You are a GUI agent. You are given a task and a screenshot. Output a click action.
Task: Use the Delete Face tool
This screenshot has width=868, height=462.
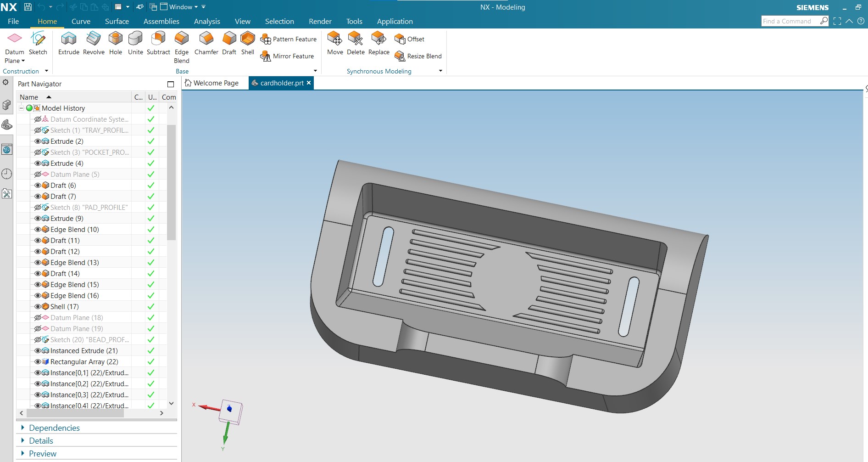pos(356,43)
